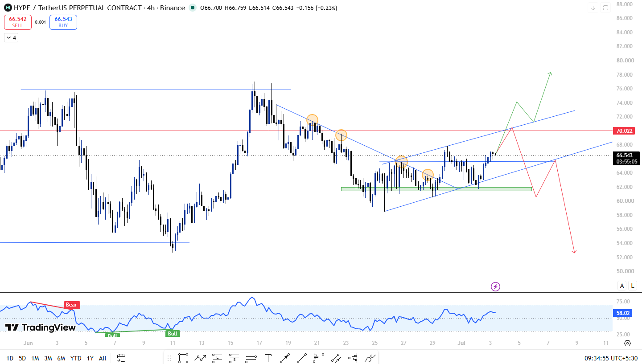Click the 80.000 price axis label
Image resolution: width=642 pixels, height=364 pixels.
tap(625, 61)
